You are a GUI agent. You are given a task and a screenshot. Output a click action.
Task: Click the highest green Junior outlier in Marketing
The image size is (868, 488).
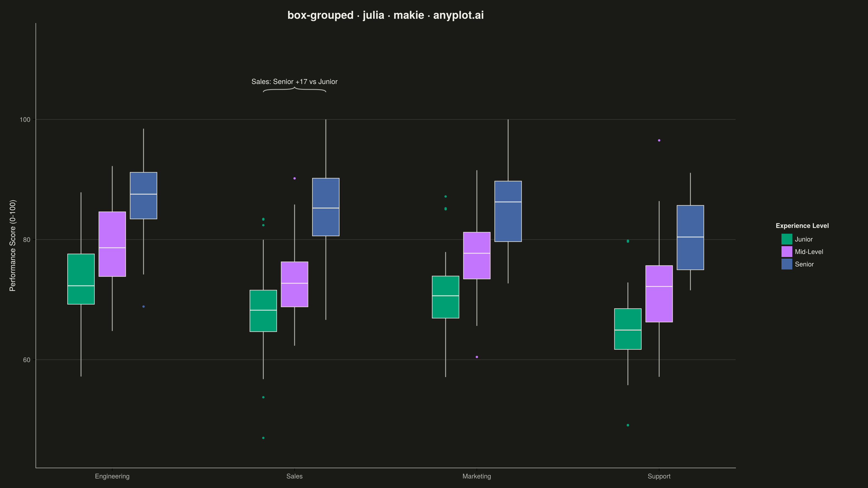pos(445,196)
